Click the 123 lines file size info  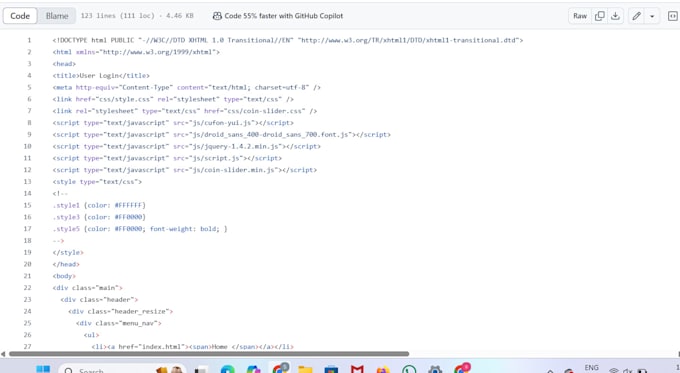tap(137, 16)
